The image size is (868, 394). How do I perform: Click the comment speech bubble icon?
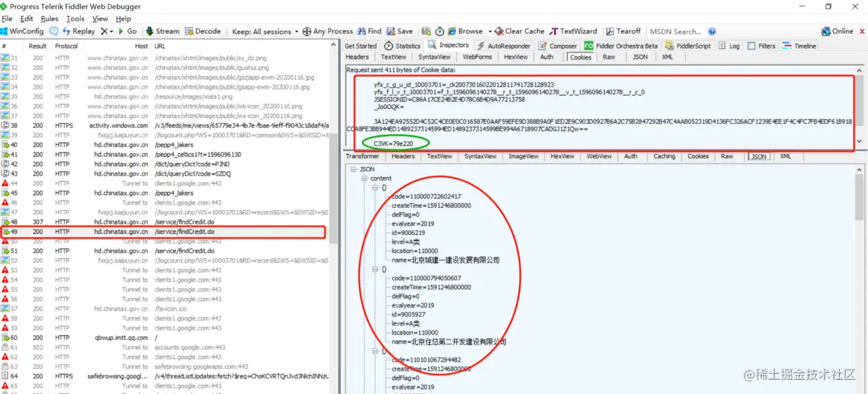(53, 31)
